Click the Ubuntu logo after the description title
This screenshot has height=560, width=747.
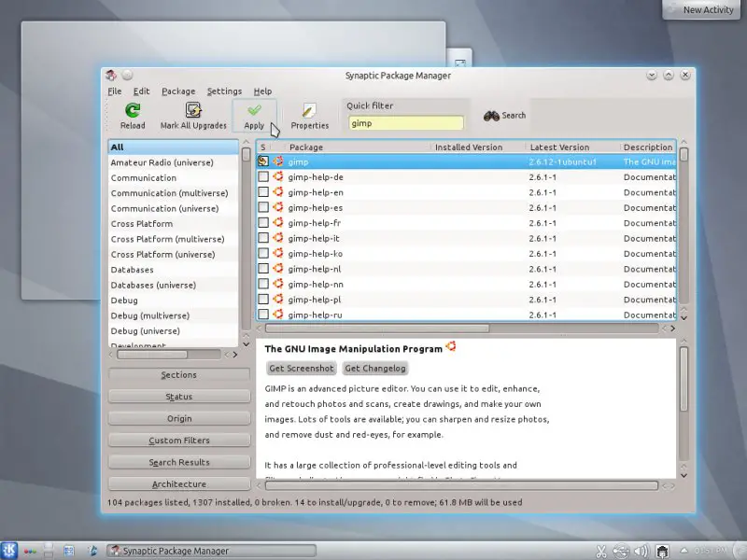point(451,346)
